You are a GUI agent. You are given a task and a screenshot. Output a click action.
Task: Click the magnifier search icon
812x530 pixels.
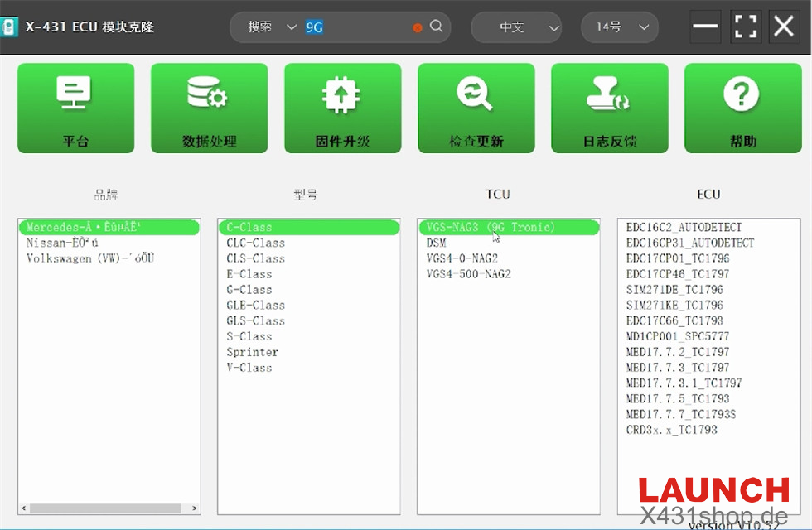(x=437, y=26)
